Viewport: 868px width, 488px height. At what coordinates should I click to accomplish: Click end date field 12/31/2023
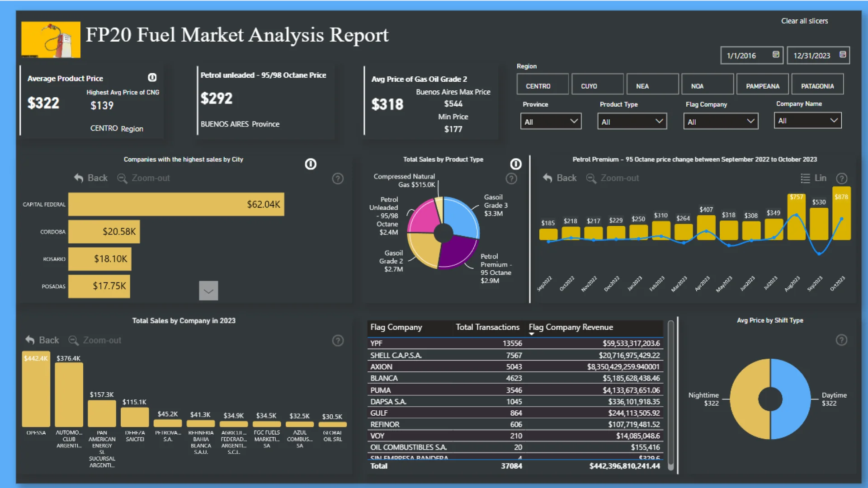818,55
